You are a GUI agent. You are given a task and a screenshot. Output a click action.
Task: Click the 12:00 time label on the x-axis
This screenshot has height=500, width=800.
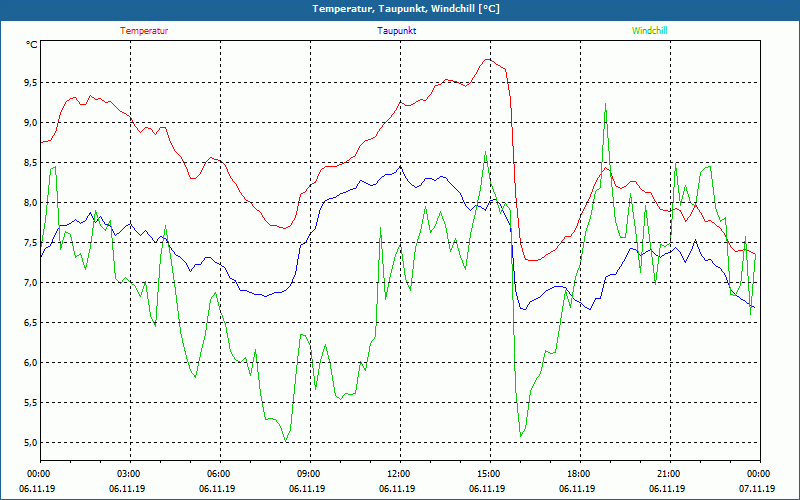point(400,474)
